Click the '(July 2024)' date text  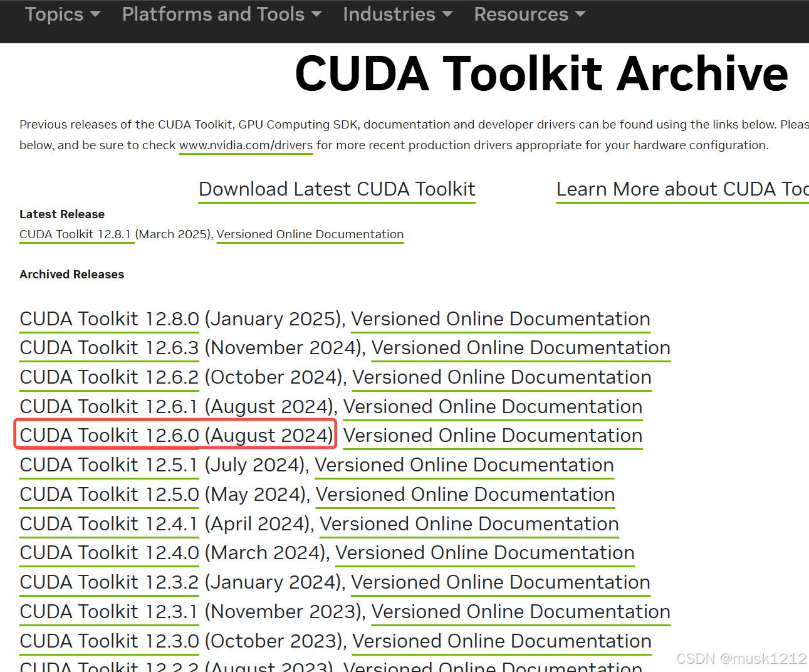pyautogui.click(x=254, y=465)
